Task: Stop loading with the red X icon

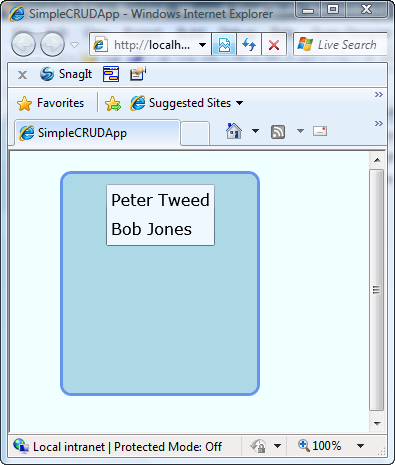Action: click(274, 44)
